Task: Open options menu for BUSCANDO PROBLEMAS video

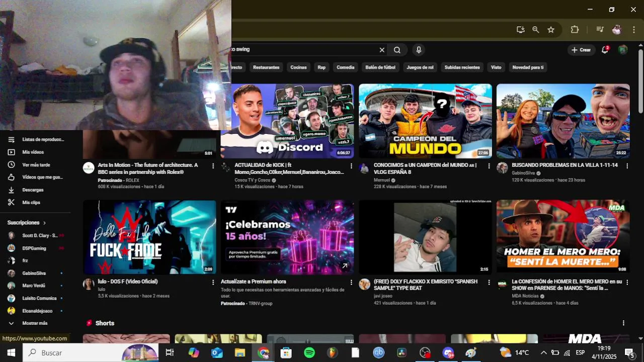Action: click(627, 165)
